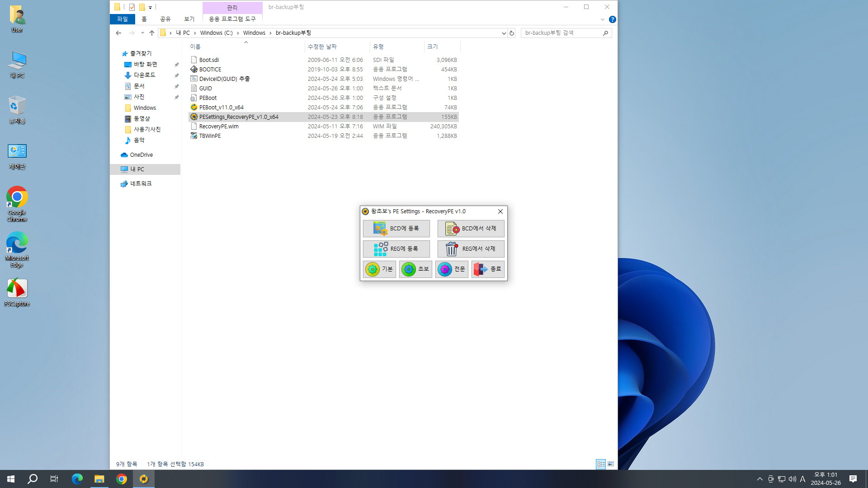Expand the ribbon with chevron
This screenshot has height=488, width=868.
click(602, 19)
